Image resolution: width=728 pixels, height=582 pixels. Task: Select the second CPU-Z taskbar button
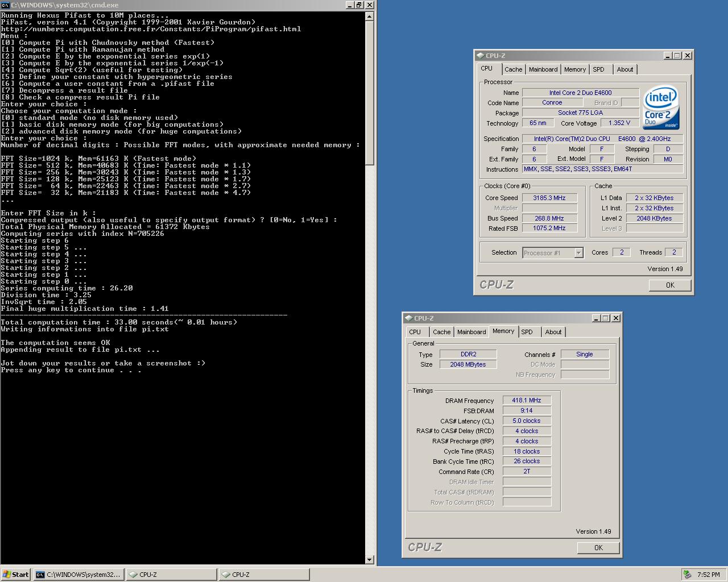point(264,575)
